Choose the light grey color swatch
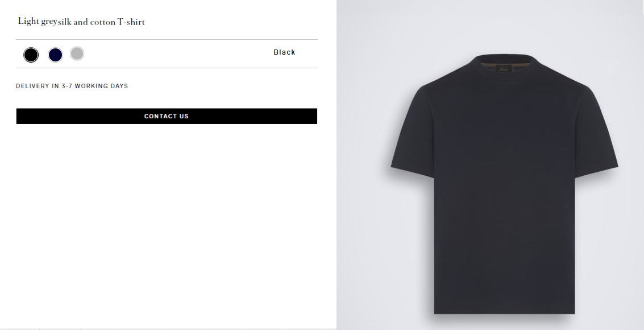The width and height of the screenshot is (644, 330). pyautogui.click(x=77, y=54)
